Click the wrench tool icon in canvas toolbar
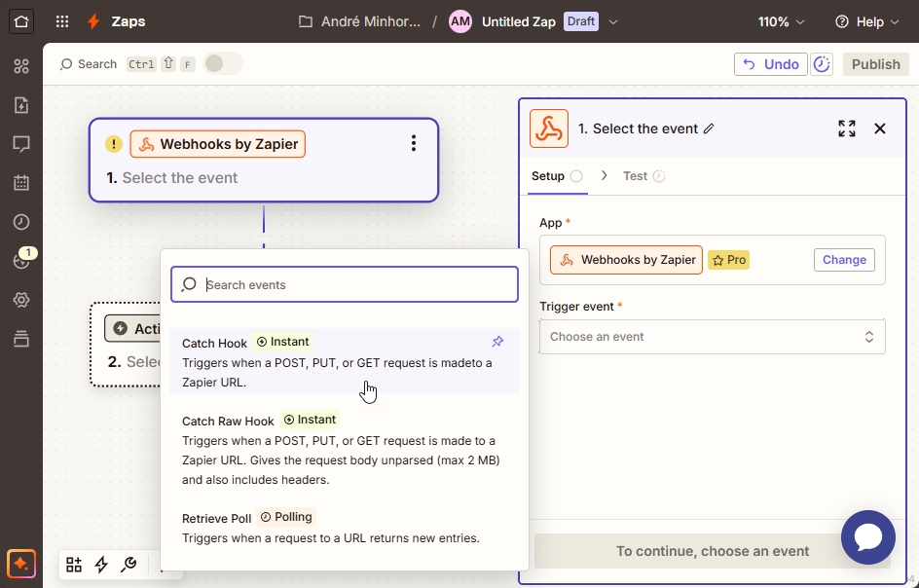This screenshot has height=588, width=919. (128, 565)
